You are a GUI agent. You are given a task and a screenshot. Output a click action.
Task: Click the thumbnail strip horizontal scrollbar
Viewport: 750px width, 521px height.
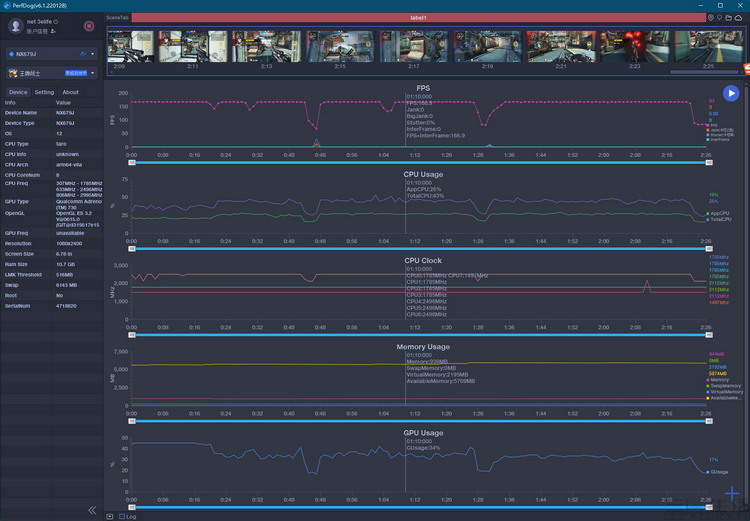(704, 72)
